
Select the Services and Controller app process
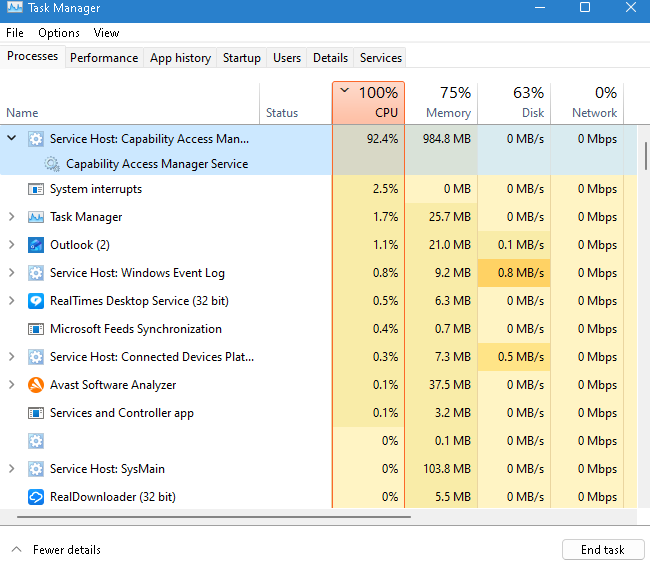[318, 413]
